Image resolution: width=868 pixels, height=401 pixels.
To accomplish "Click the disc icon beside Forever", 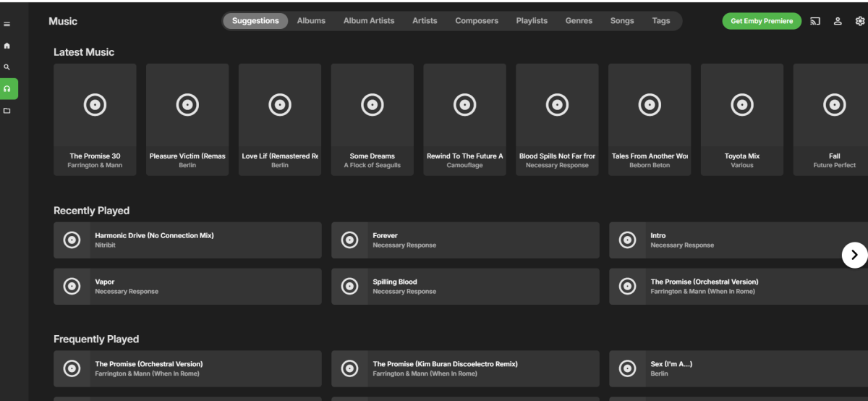I will pos(349,240).
